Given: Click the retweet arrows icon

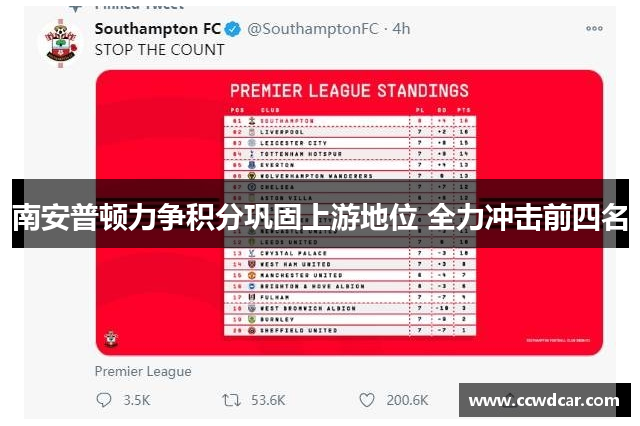Looking at the screenshot, I should (231, 400).
